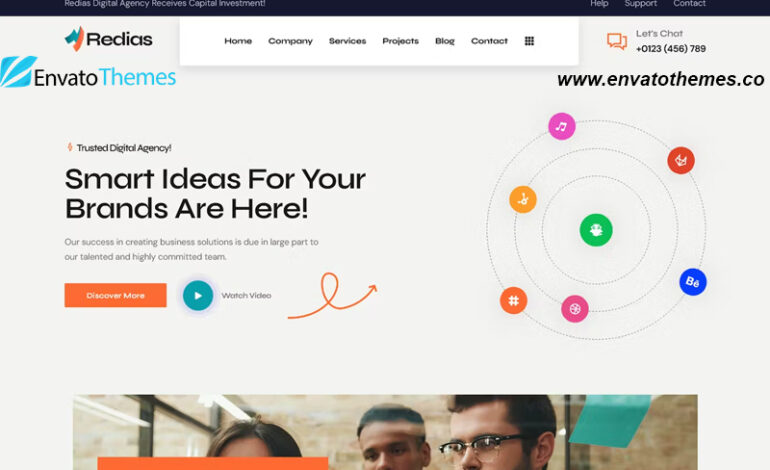Click the yellow-orange orbit icon

pyautogui.click(x=522, y=199)
